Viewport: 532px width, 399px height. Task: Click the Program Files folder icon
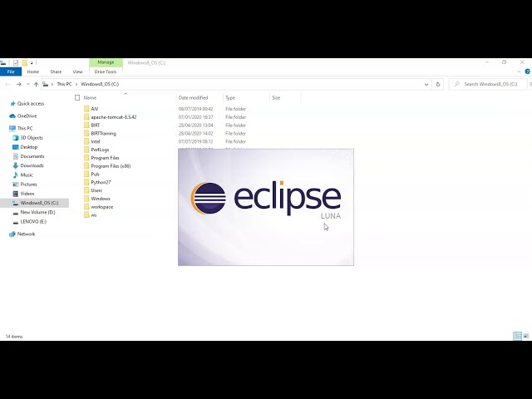tap(86, 158)
